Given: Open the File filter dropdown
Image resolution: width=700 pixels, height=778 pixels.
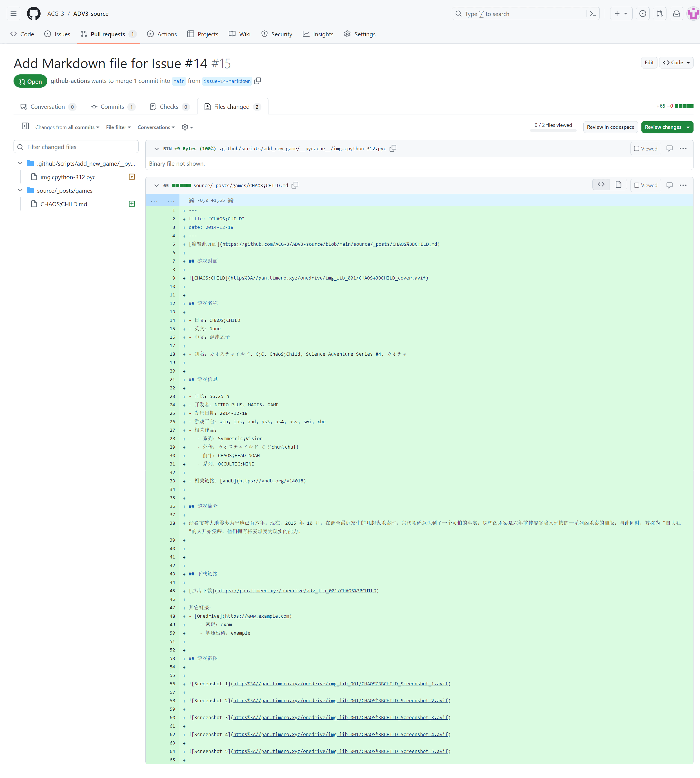Looking at the screenshot, I should (x=118, y=127).
